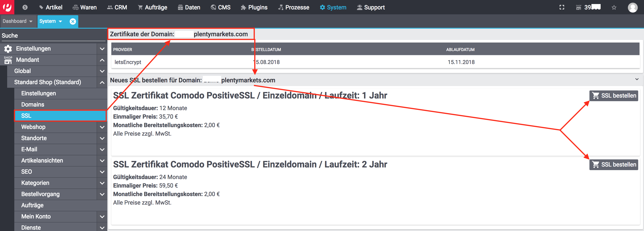The image size is (644, 231).
Task: Open the Aufträge top menu
Action: coord(153,7)
